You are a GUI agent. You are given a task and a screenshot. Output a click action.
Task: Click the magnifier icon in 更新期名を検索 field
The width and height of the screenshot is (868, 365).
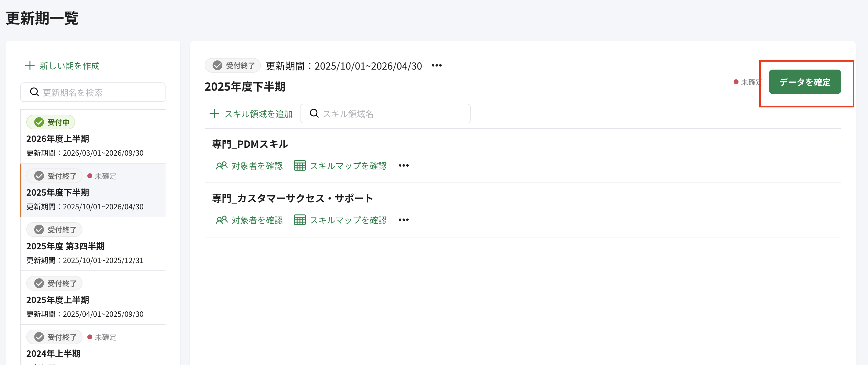(35, 92)
